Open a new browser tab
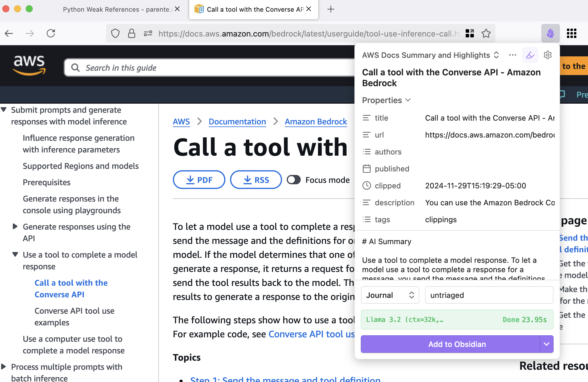Viewport: 588px width, 382px height. 331,9
